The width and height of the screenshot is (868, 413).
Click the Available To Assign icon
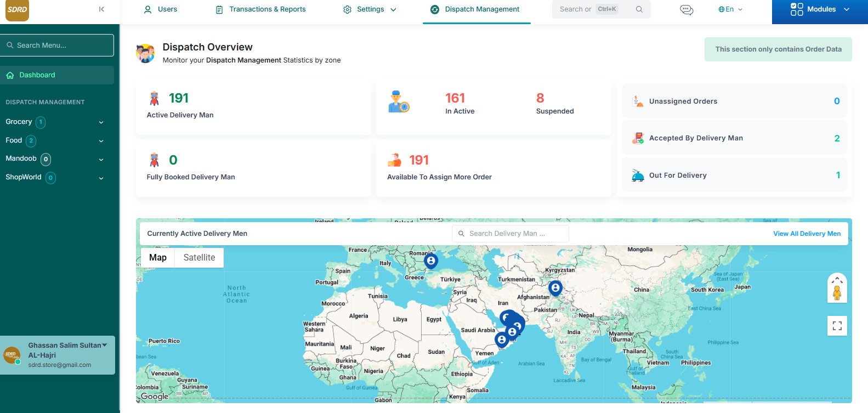coord(395,160)
